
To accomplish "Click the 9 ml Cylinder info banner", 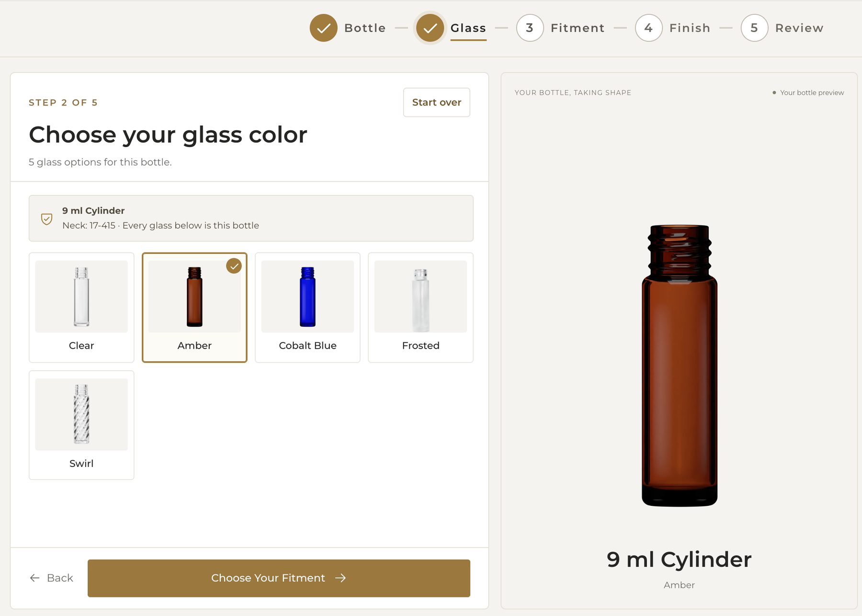I will pyautogui.click(x=251, y=218).
